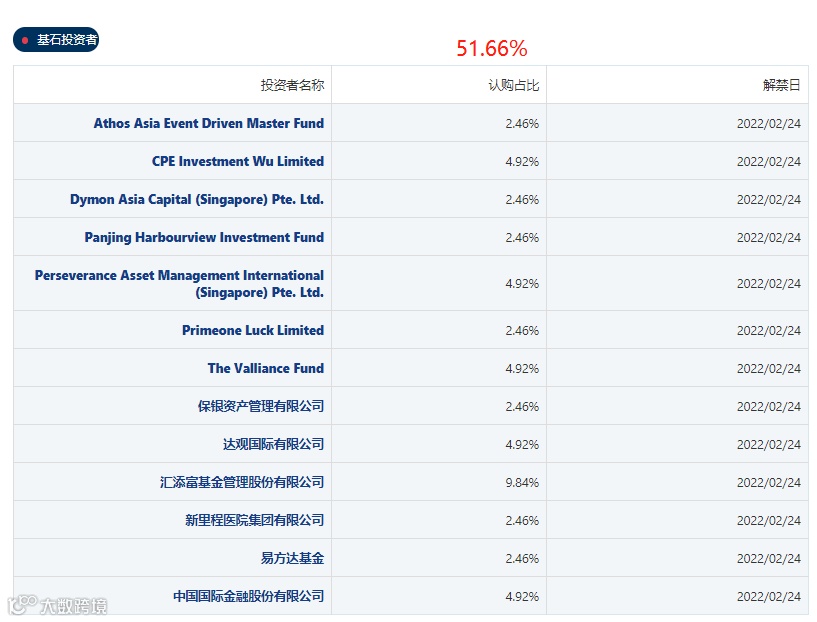Select the 2022/02/24 date in 新里程医院 row
The width and height of the screenshot is (817, 622).
click(769, 521)
